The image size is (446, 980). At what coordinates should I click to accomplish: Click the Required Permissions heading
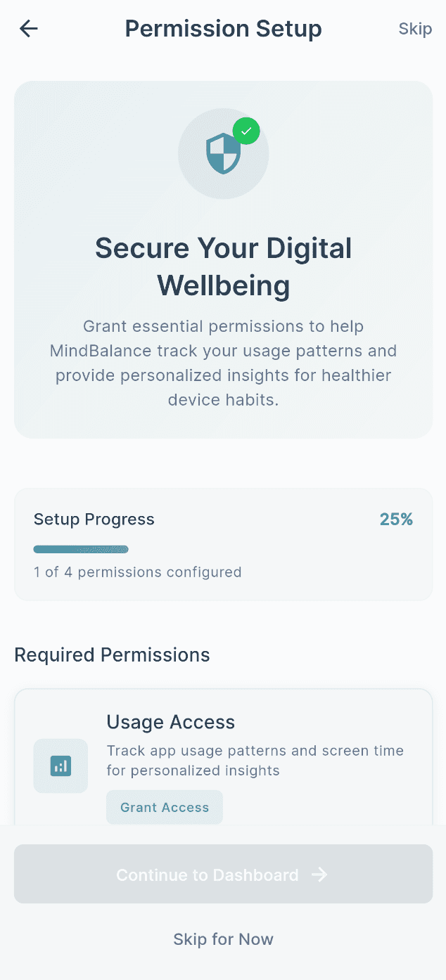tap(112, 655)
